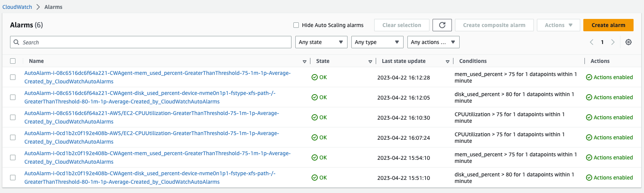This screenshot has height=193, width=644.
Task: Focus the alarms Search input field
Action: pos(155,42)
